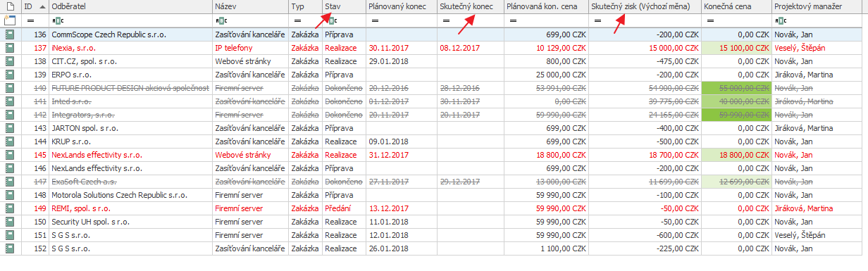868x271 pixels.
Task: Sort by Plánovaný konec column header
Action: [401, 6]
